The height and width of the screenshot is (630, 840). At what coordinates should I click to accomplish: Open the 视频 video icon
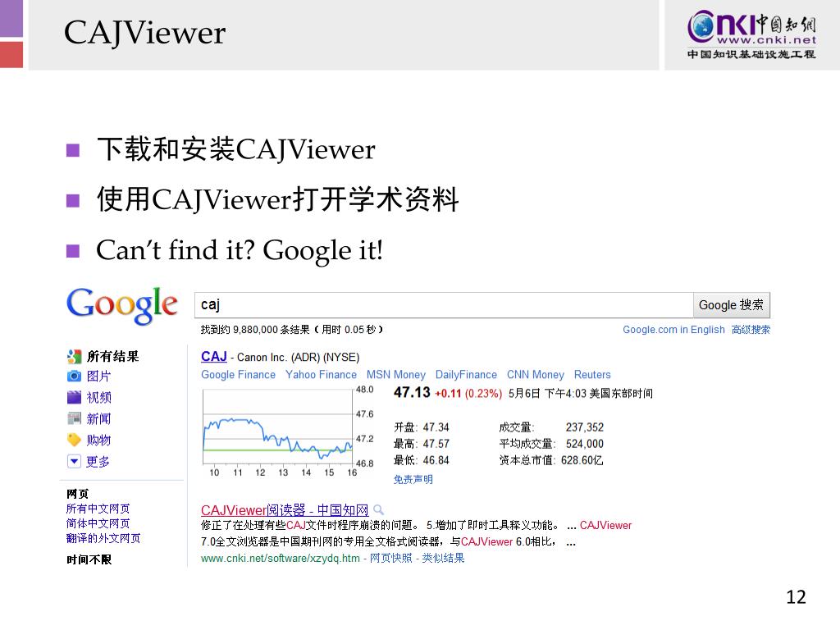coord(74,397)
